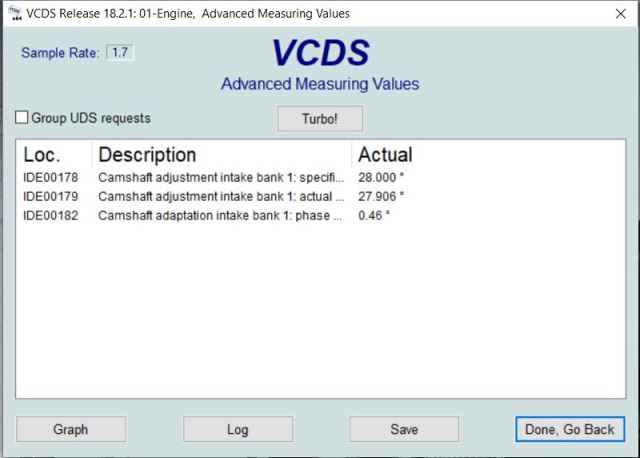640x458 pixels.
Task: Open the Graph view
Action: click(x=71, y=429)
